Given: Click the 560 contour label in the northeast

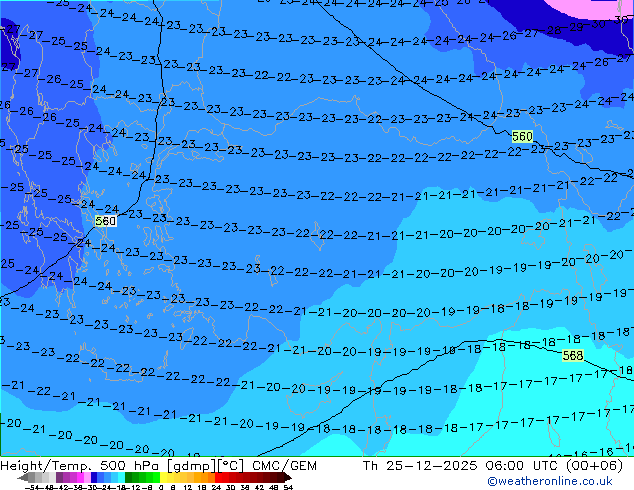Looking at the screenshot, I should click(522, 136).
